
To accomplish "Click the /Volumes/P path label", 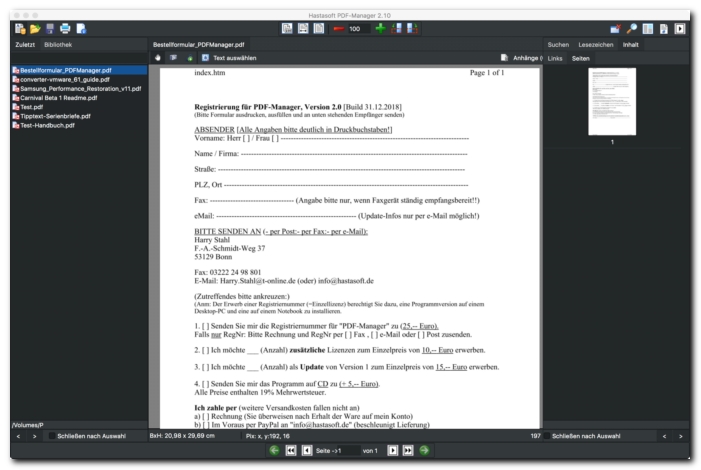I will click(x=28, y=425).
